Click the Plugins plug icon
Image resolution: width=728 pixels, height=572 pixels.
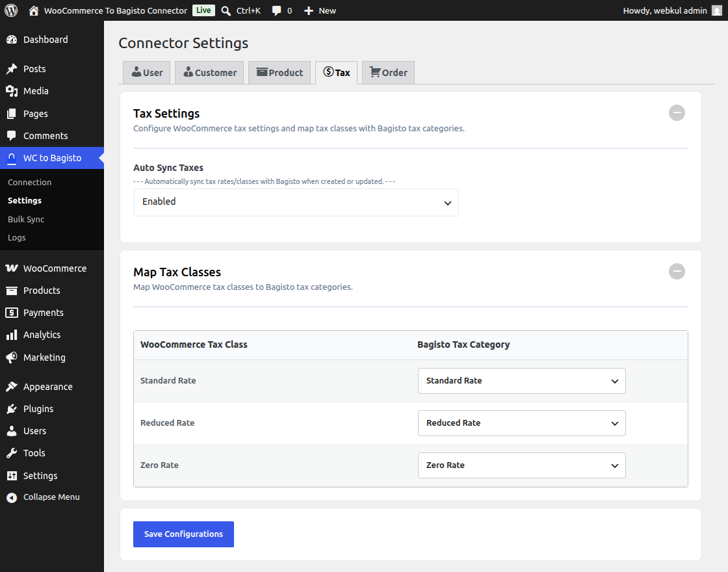point(12,409)
